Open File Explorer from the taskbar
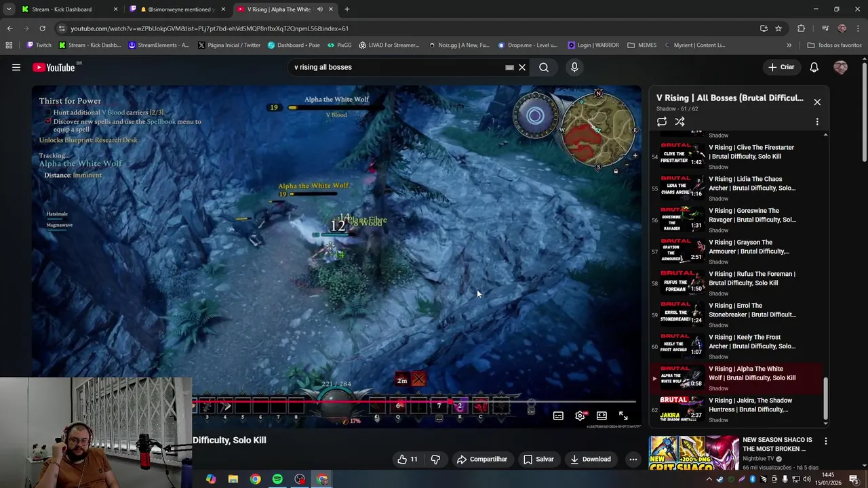 click(233, 479)
